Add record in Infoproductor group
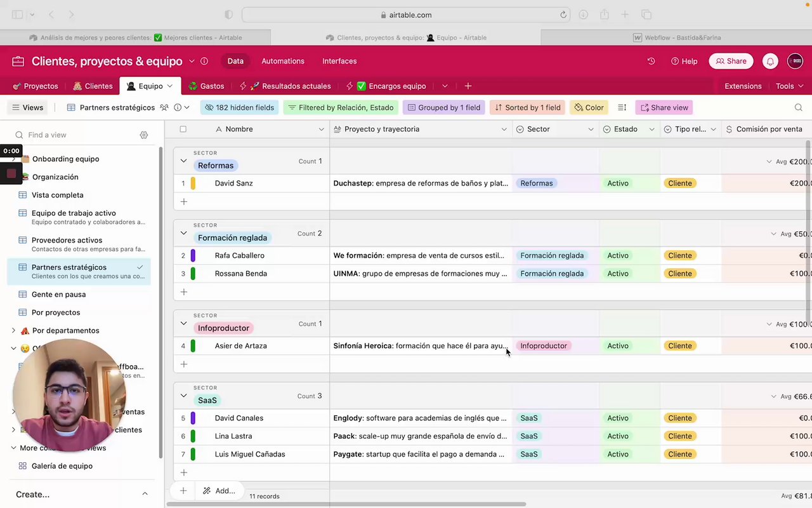 pyautogui.click(x=183, y=364)
